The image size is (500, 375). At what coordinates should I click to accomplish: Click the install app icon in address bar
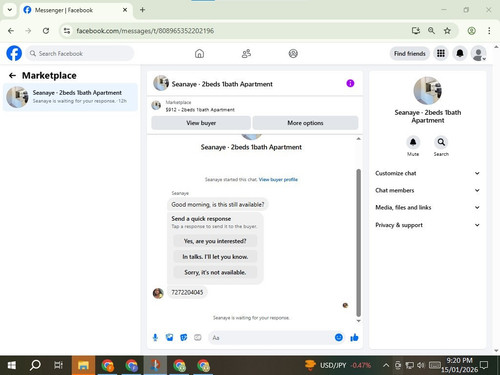click(415, 31)
